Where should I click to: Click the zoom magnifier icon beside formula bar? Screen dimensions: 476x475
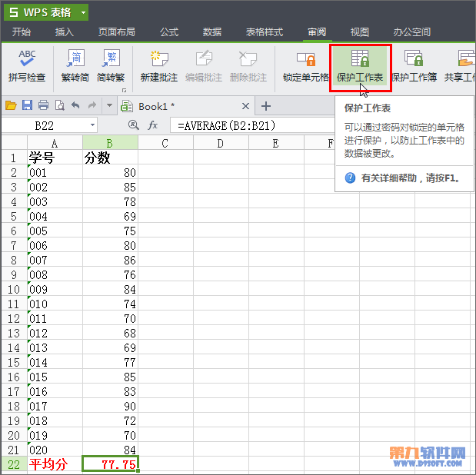134,125
